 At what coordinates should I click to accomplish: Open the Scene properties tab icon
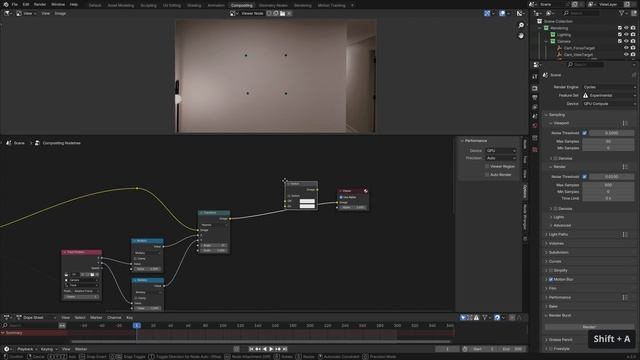pos(535,116)
